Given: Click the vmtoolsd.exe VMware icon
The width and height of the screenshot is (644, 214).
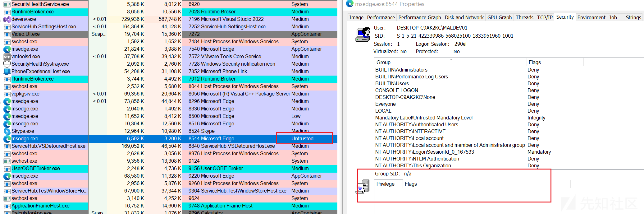Looking at the screenshot, I should point(7,57).
